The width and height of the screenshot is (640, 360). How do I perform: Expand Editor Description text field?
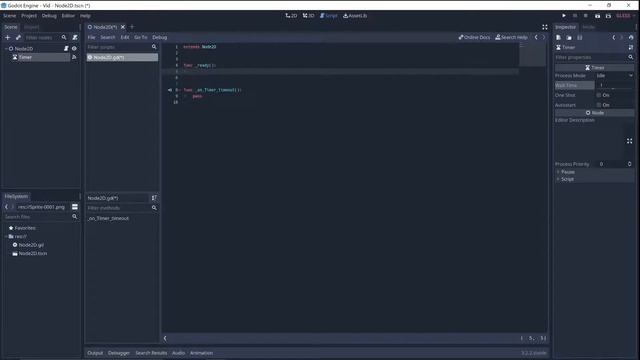[629, 141]
